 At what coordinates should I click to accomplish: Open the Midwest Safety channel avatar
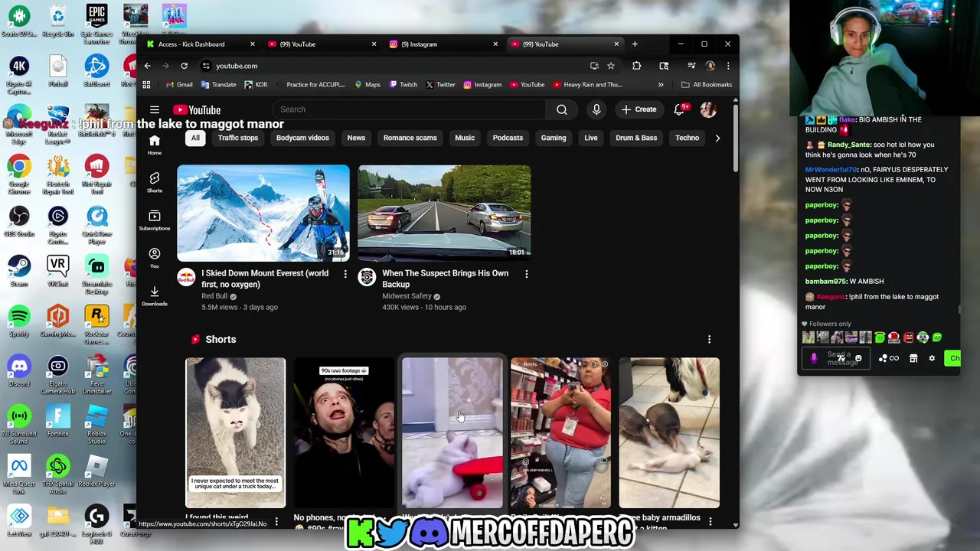pos(367,277)
